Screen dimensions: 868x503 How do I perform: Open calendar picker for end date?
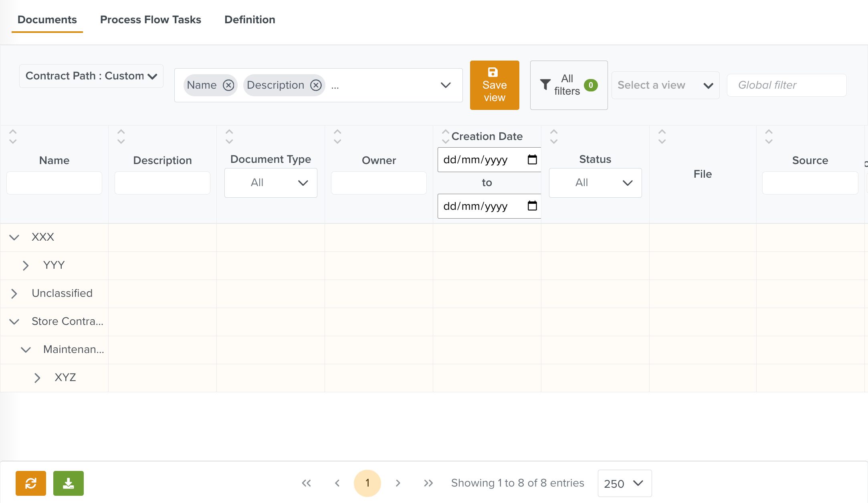pyautogui.click(x=532, y=206)
